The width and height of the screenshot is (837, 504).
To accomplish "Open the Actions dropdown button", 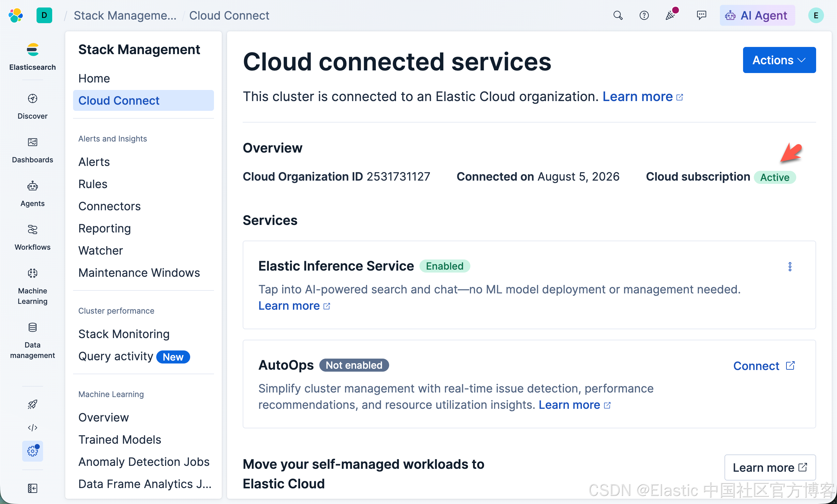I will (779, 60).
